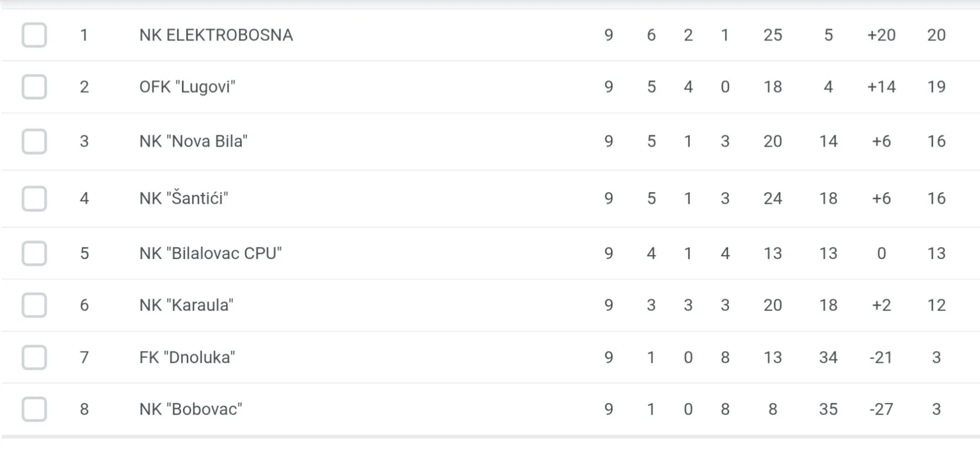Viewport: 980px width, 451px height.
Task: Open the NK "Šantići" team name
Action: point(183,198)
